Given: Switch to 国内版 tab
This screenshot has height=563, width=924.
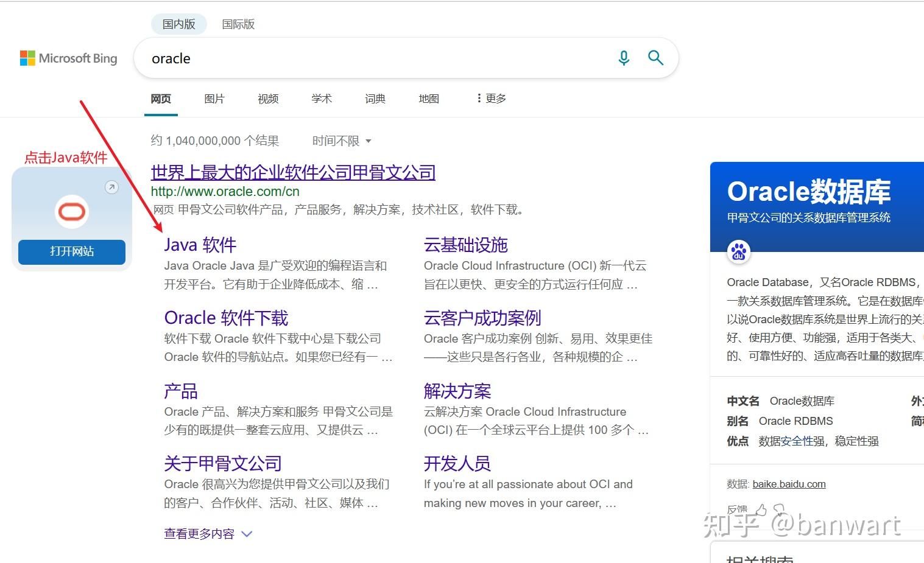Looking at the screenshot, I should (179, 24).
